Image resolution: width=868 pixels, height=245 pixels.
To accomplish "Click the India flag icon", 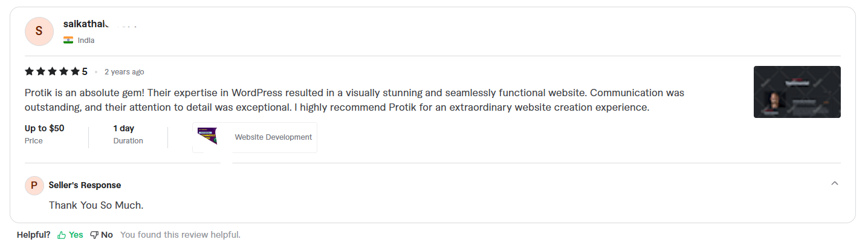I will click(68, 41).
